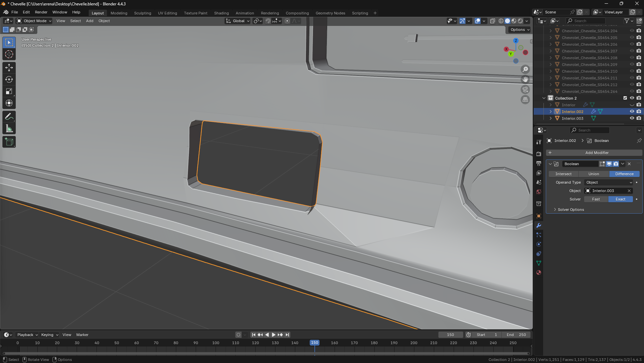Open the Output properties tab icon
644x363 pixels.
coord(539,163)
